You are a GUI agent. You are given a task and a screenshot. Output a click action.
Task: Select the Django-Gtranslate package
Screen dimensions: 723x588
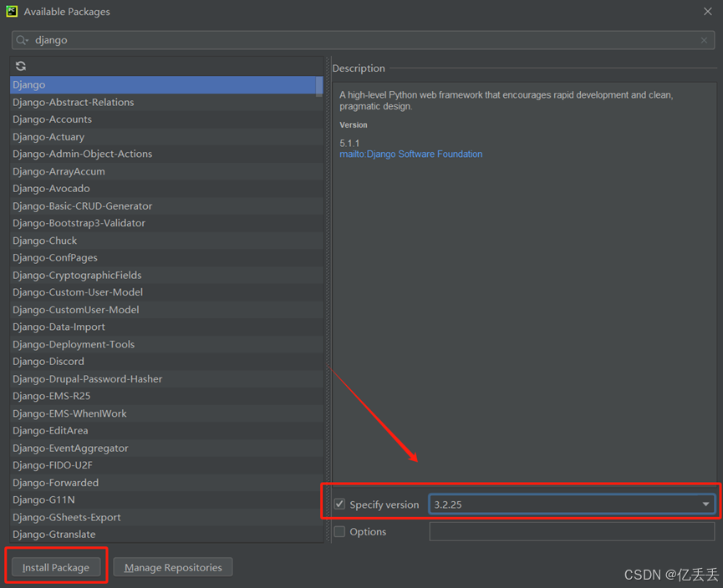166,534
